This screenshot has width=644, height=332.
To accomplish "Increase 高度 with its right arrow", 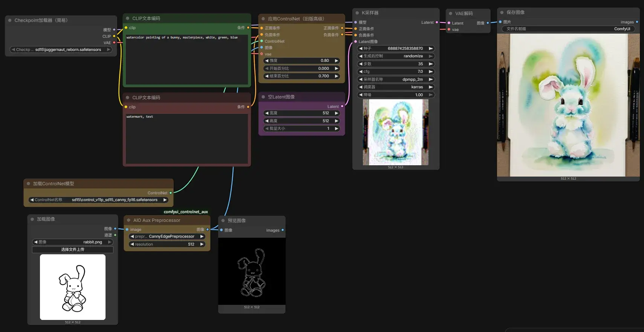I will pyautogui.click(x=337, y=121).
